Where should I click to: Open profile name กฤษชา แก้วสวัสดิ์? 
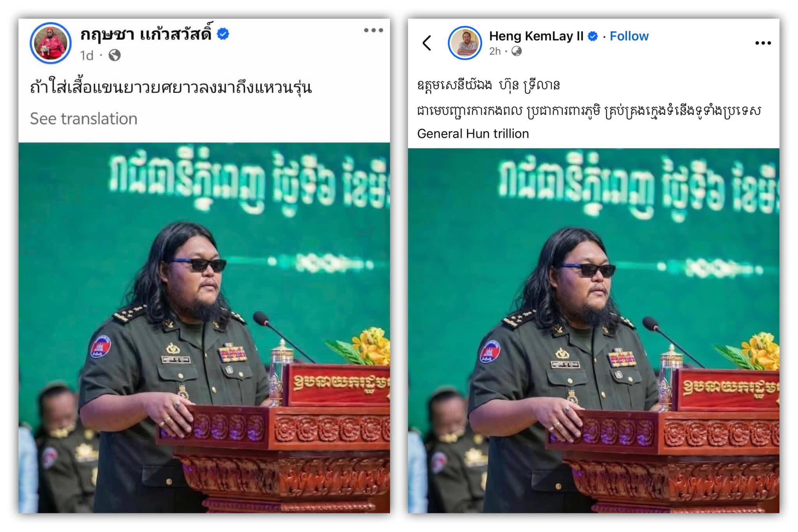[x=146, y=34]
